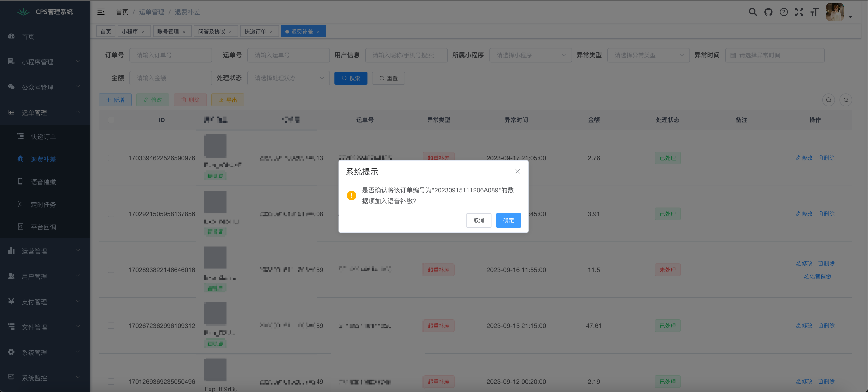Close the 问答及协议 tab
868x392 pixels.
coord(231,32)
